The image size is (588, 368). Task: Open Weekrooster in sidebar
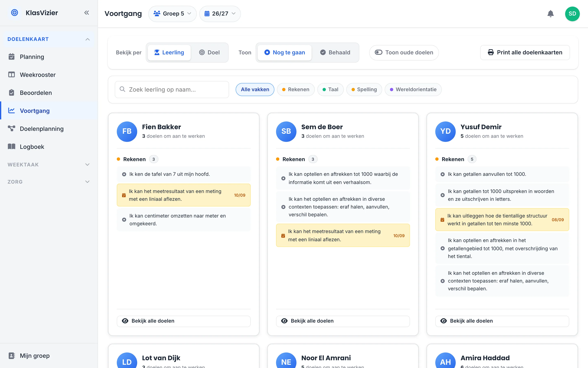[x=49, y=75]
